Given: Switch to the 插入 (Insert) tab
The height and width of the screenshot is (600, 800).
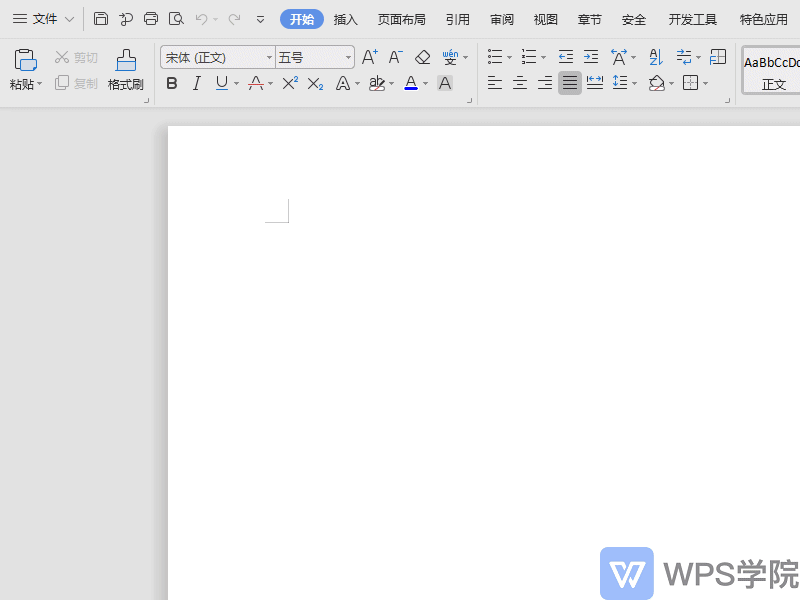Looking at the screenshot, I should coord(345,19).
